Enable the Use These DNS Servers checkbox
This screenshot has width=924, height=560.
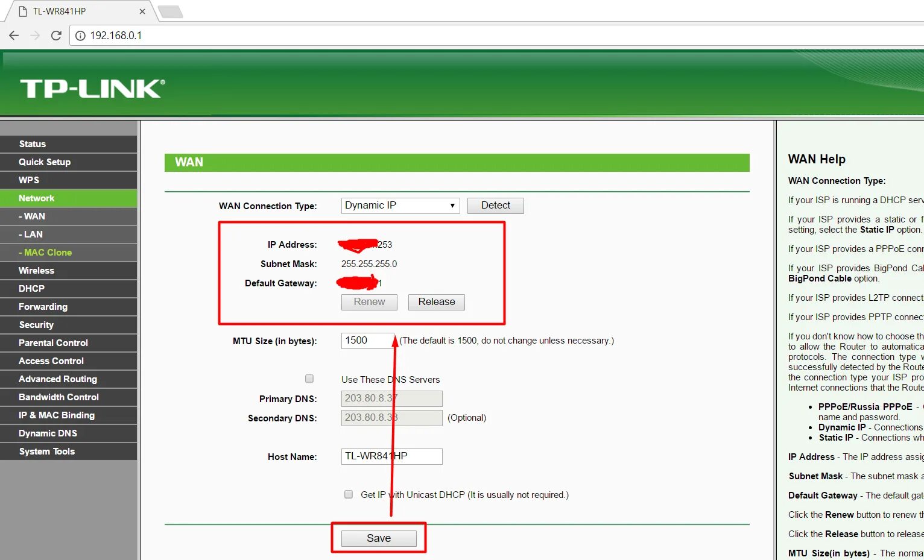(309, 379)
